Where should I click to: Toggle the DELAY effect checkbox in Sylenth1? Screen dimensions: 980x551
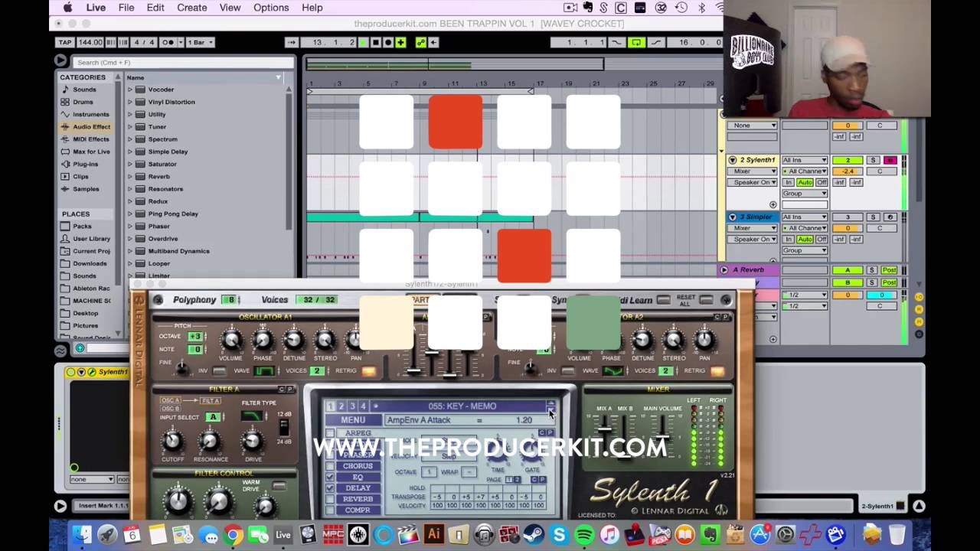click(330, 487)
